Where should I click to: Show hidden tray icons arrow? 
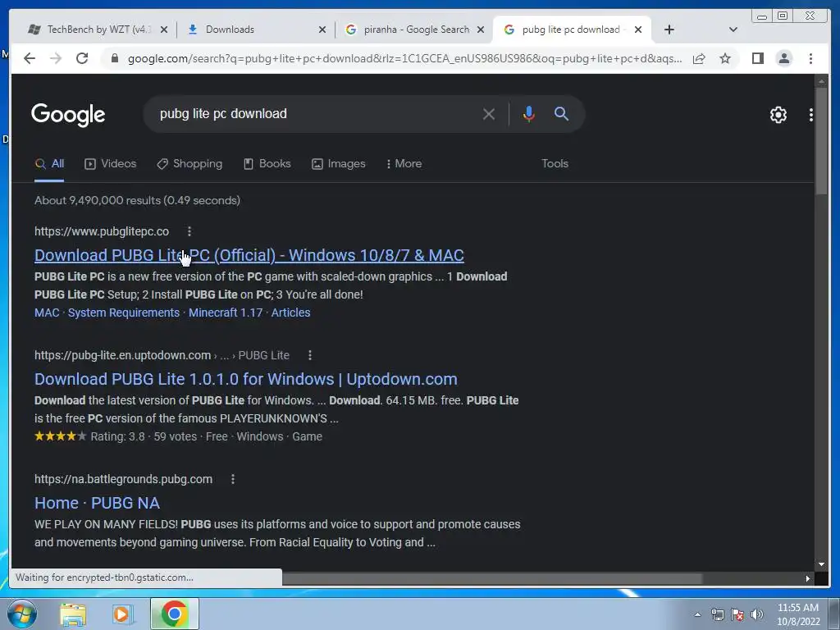click(697, 614)
